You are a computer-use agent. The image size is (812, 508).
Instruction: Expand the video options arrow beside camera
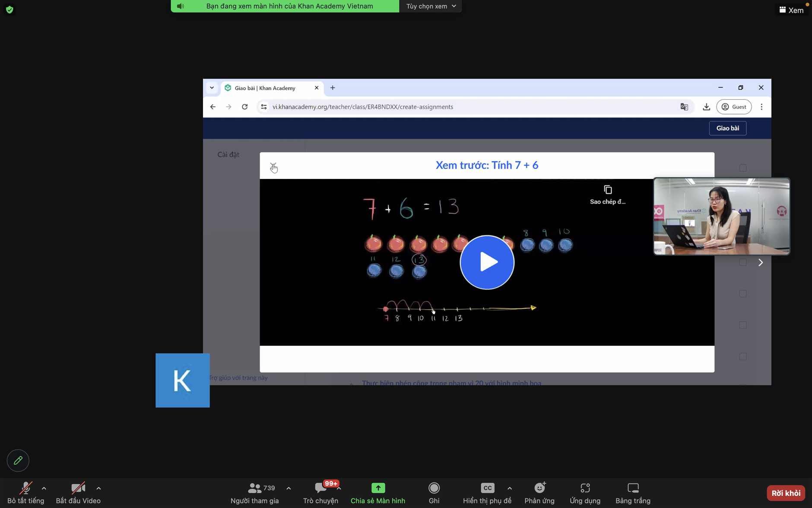[x=98, y=488]
